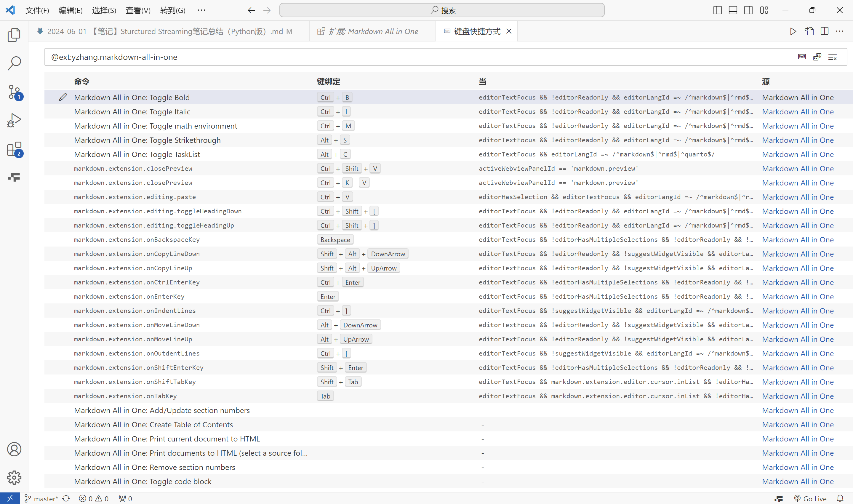The height and width of the screenshot is (504, 853).
Task: Toggle primary side bar layout icon
Action: point(718,10)
